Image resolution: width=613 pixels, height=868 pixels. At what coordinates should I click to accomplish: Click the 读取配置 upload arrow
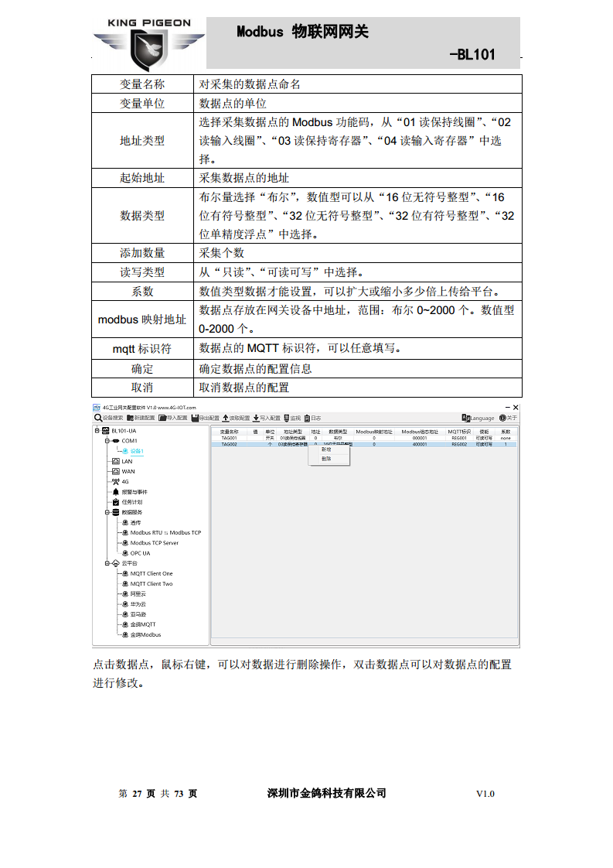tap(226, 418)
